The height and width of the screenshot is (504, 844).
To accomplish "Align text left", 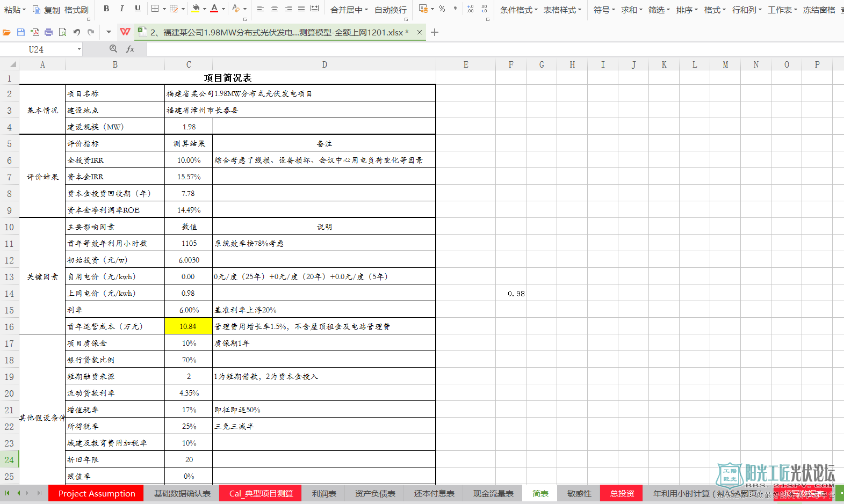I will (x=261, y=9).
